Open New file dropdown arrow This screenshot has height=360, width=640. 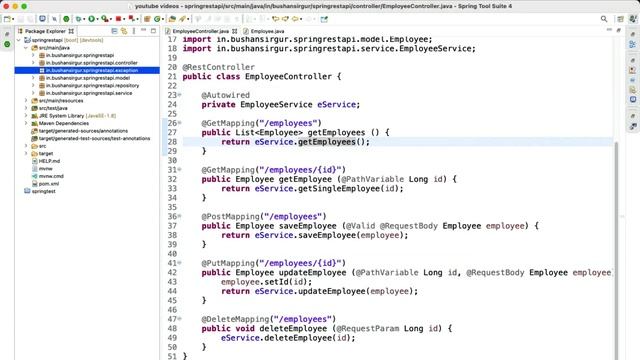coord(13,19)
